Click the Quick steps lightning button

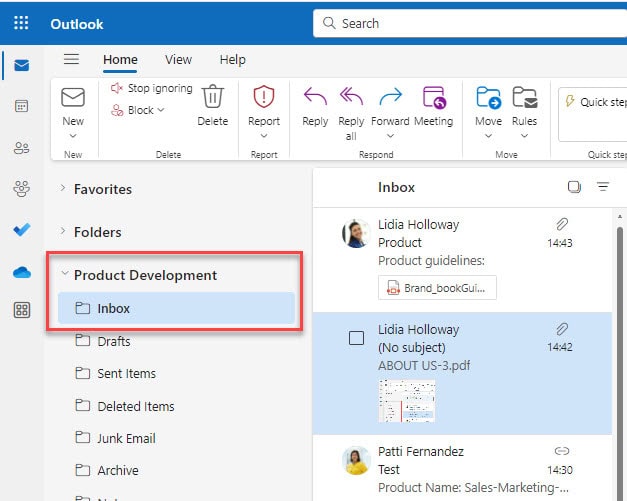coord(594,102)
